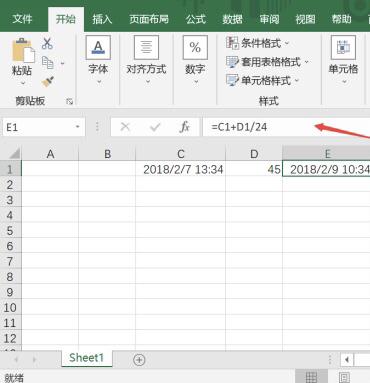Switch to Page Layout (页面布局) tab
This screenshot has height=383, width=370.
click(149, 19)
